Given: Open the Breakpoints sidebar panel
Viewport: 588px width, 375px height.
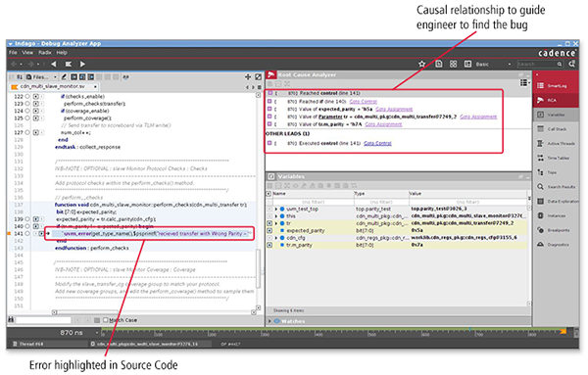Looking at the screenshot, I should pyautogui.click(x=556, y=230).
